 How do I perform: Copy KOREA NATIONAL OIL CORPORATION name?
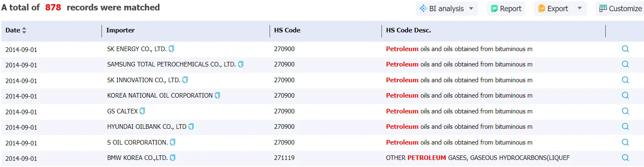(217, 96)
